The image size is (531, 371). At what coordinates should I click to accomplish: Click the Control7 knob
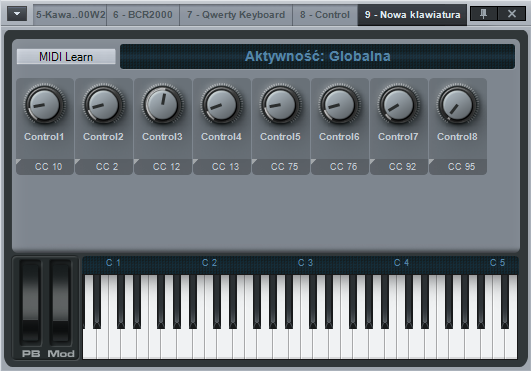pos(398,105)
